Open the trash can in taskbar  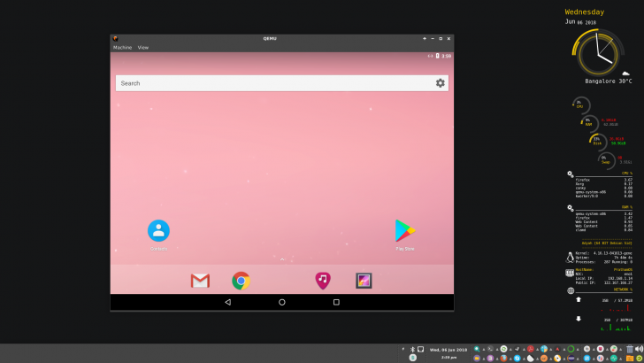(630, 349)
